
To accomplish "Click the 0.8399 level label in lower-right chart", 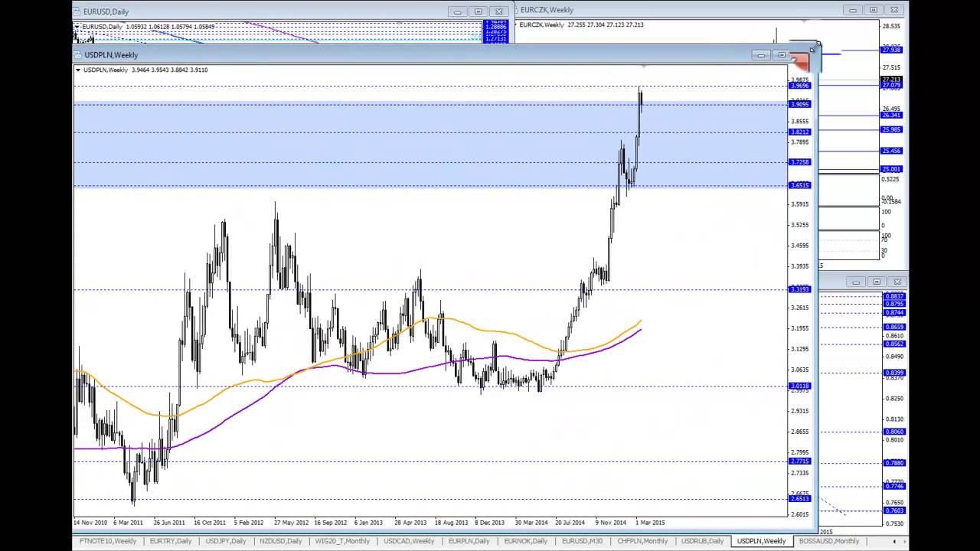I will (x=894, y=373).
